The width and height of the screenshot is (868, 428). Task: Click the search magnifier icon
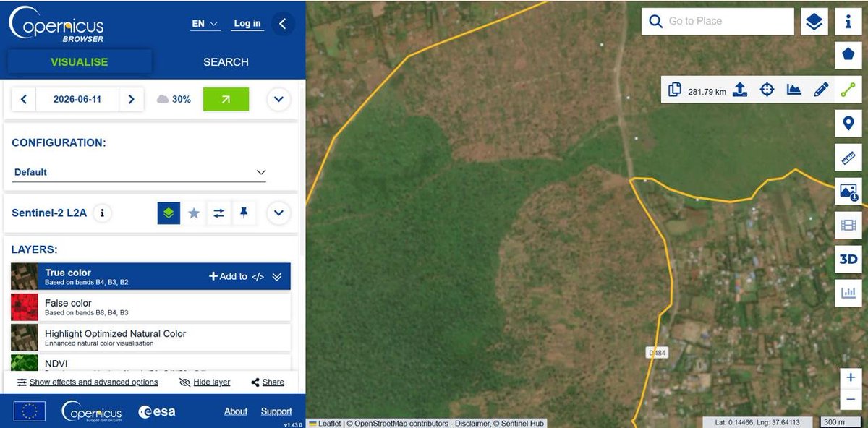click(x=656, y=22)
